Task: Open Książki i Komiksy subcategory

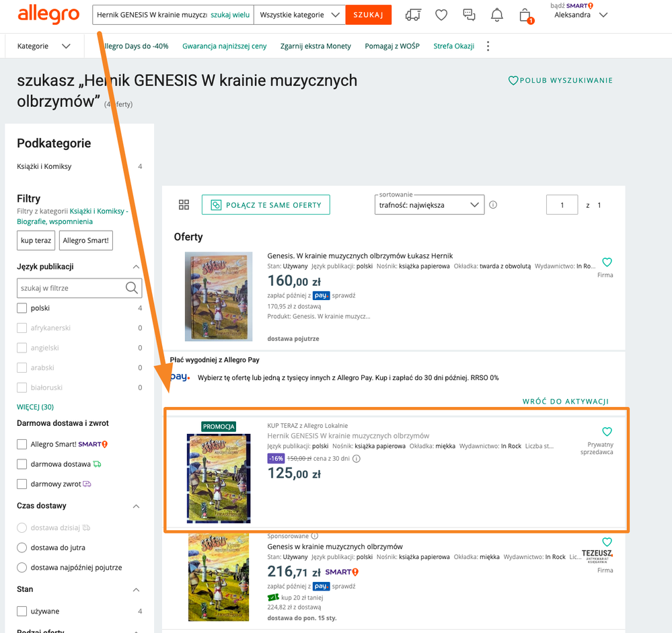Action: pos(44,166)
